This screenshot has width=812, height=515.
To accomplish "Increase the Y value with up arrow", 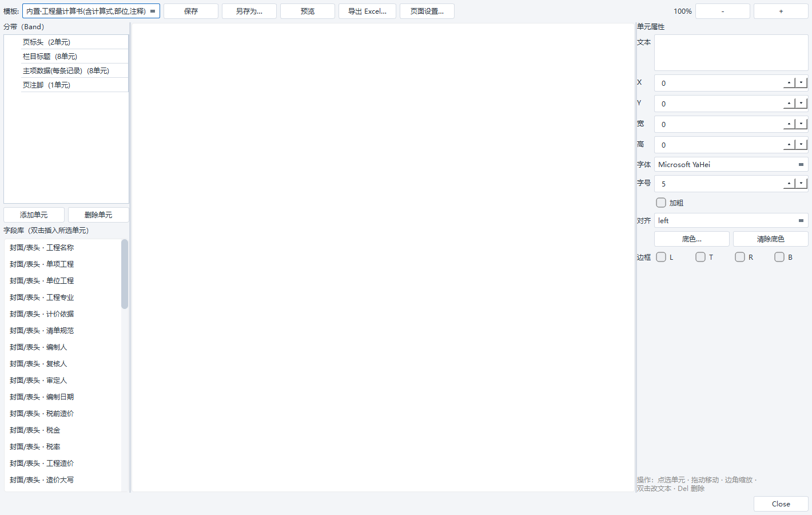I will tap(789, 104).
